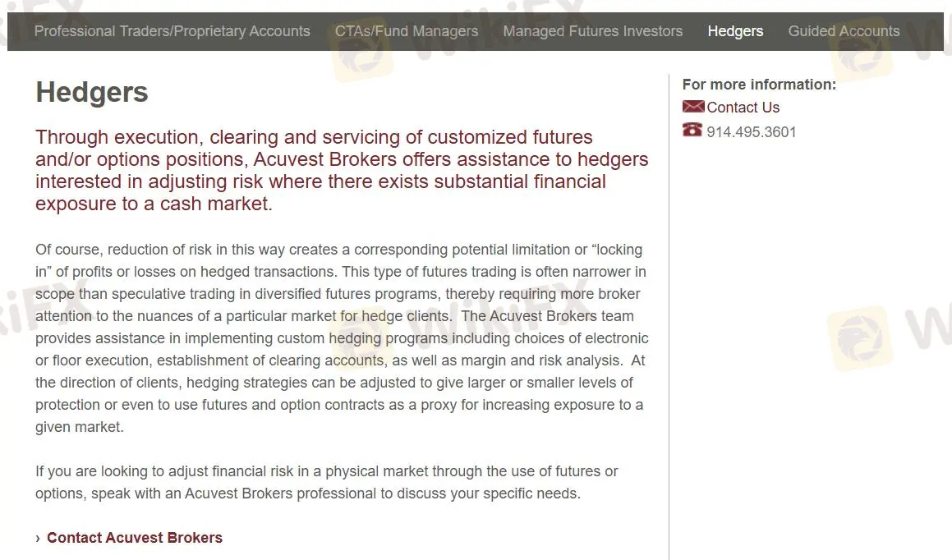Click the envelope icon beside Contact Us
The height and width of the screenshot is (560, 952).
[693, 107]
